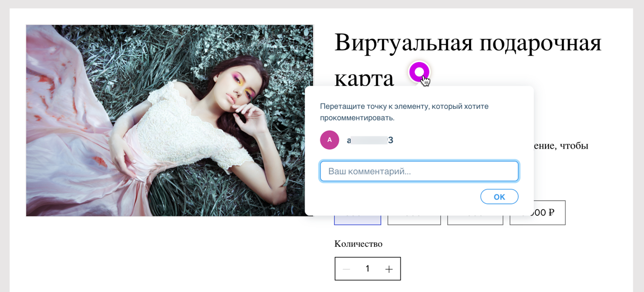
Task: Select the amount option ending in '000 ₽'
Action: [x=537, y=213]
